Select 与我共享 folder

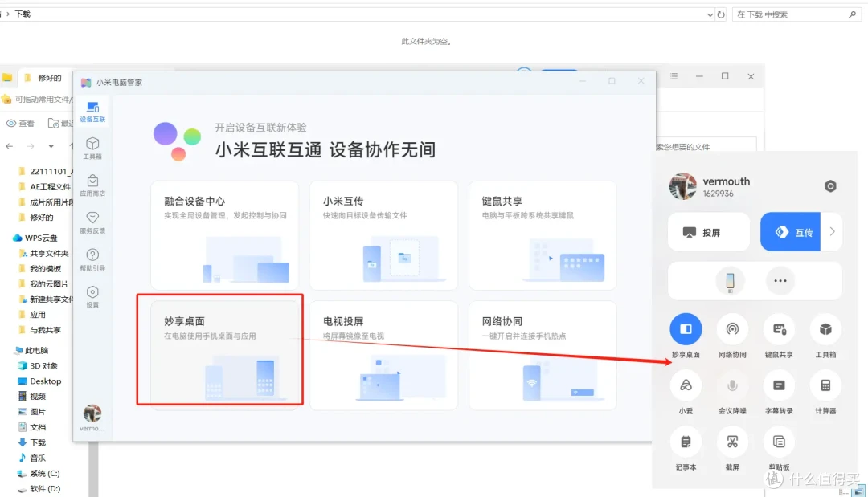(40, 330)
